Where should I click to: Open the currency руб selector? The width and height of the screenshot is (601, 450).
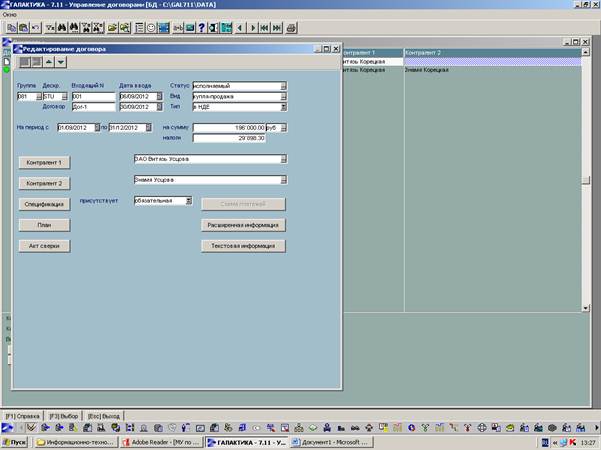(x=283, y=128)
